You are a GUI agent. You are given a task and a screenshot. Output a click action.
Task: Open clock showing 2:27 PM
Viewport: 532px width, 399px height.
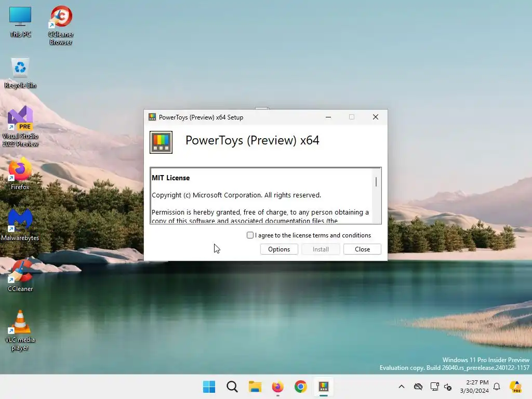pyautogui.click(x=474, y=387)
